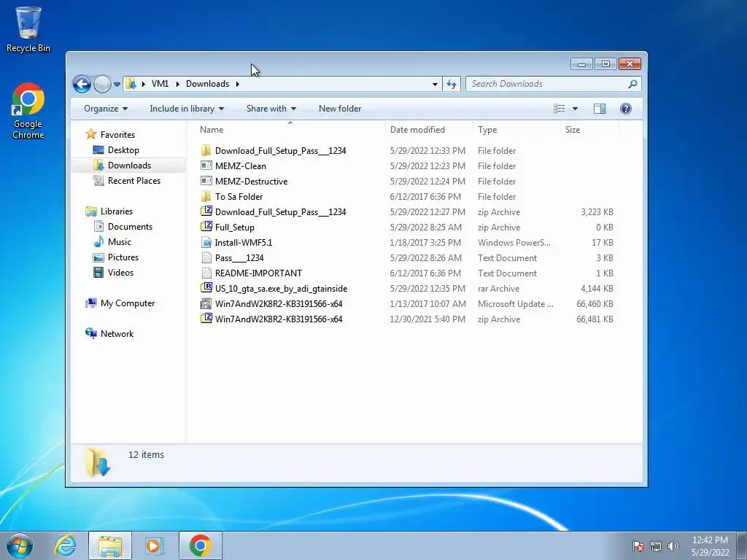747x560 pixels.
Task: Select the Win7AndW2K8R2 Microsoft Update package icon
Action: [x=206, y=303]
